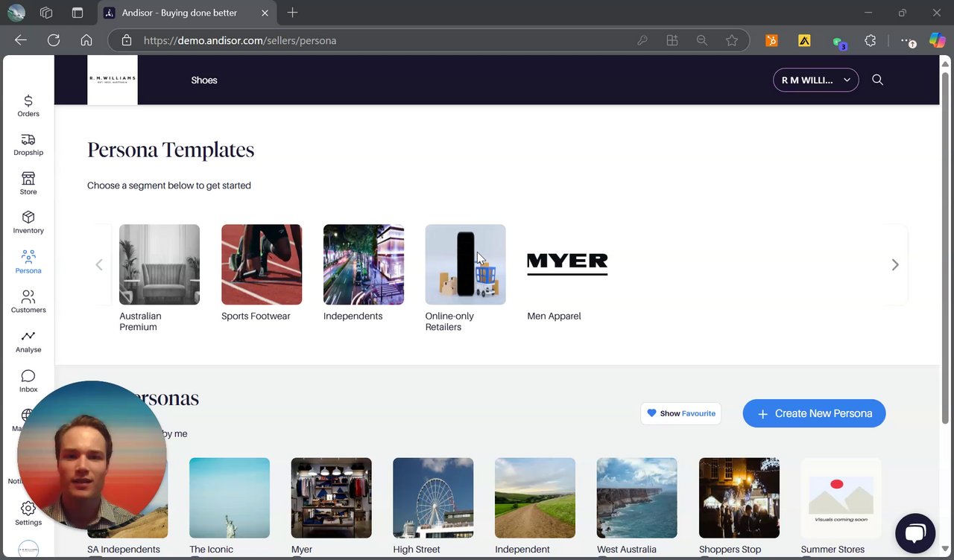Open the tab actions menu
954x560 pixels.
point(78,13)
